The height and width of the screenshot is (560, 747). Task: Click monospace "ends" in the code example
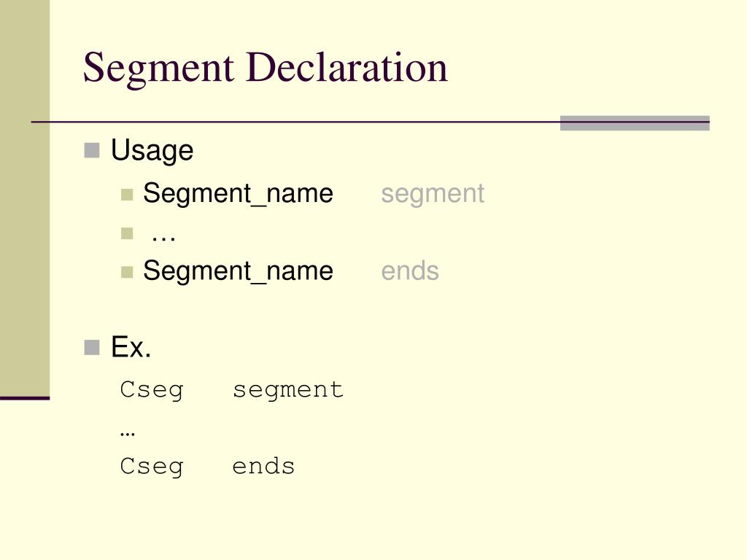click(263, 466)
